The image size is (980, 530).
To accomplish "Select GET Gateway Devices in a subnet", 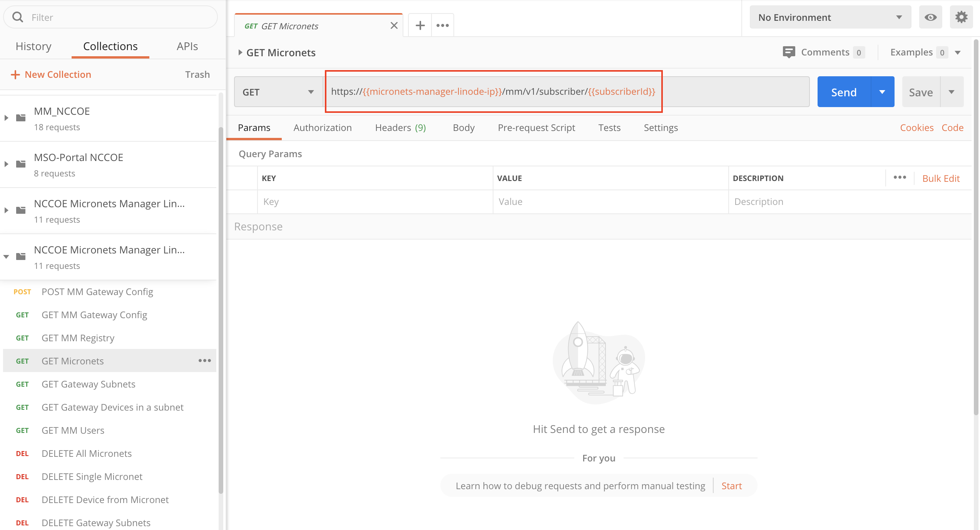I will 110,407.
